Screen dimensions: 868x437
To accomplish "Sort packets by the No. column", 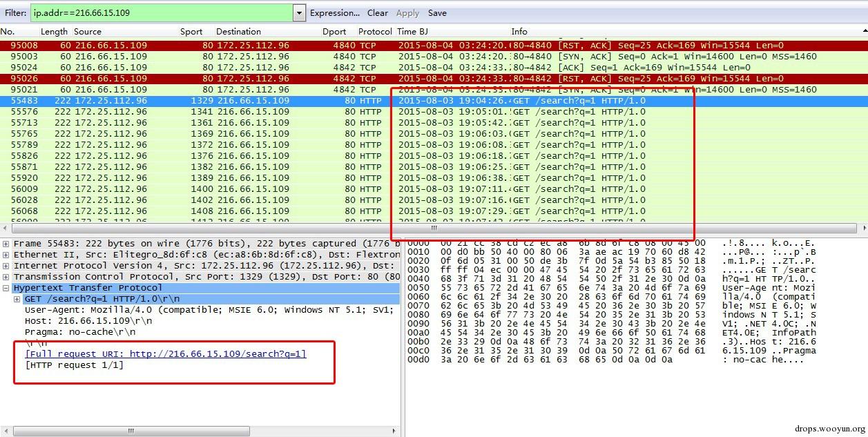I will click(8, 32).
